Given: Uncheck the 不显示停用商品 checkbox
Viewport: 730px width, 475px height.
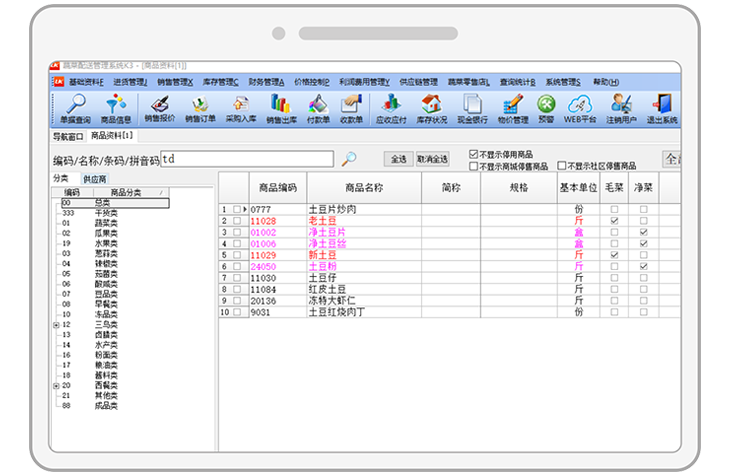Looking at the screenshot, I should [x=474, y=154].
